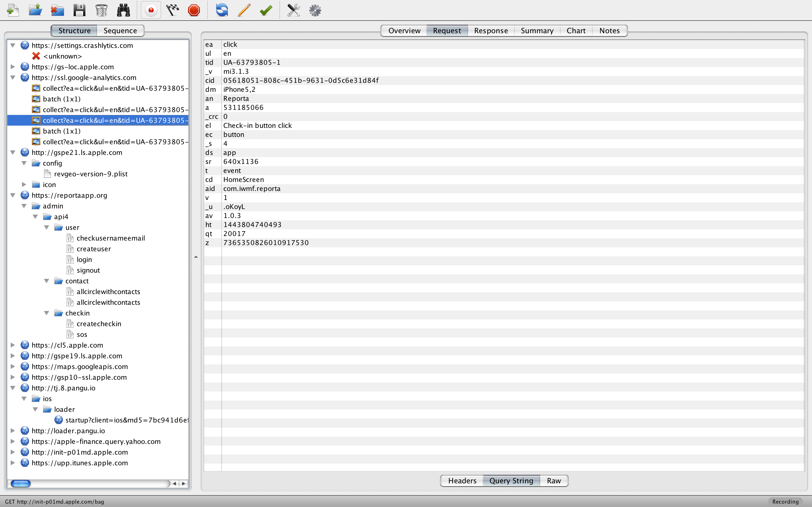Click the checkered flag throttling icon
This screenshot has width=812, height=507.
(173, 10)
